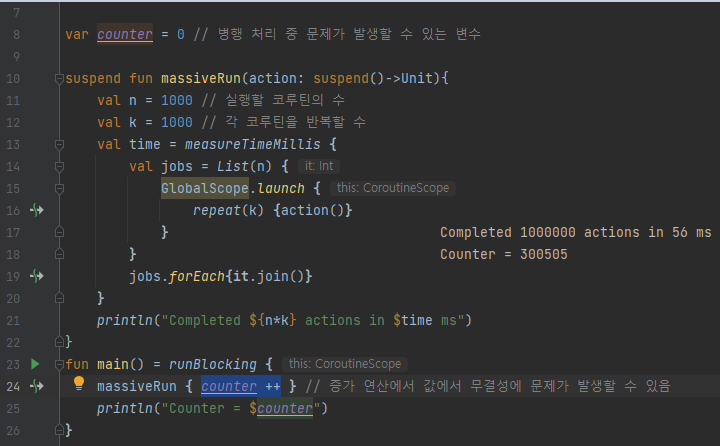Click $counter inside the println on line 25
The image size is (720, 446).
[281, 408]
